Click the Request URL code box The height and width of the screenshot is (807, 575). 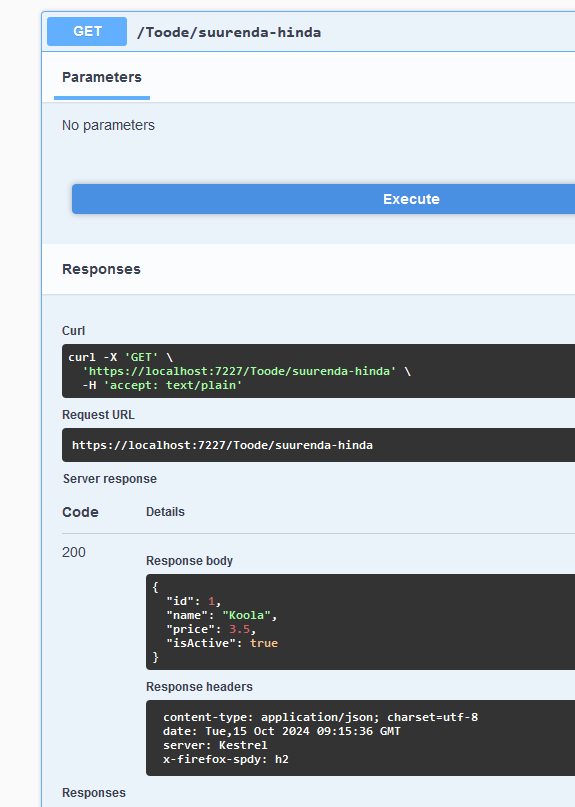(x=318, y=445)
